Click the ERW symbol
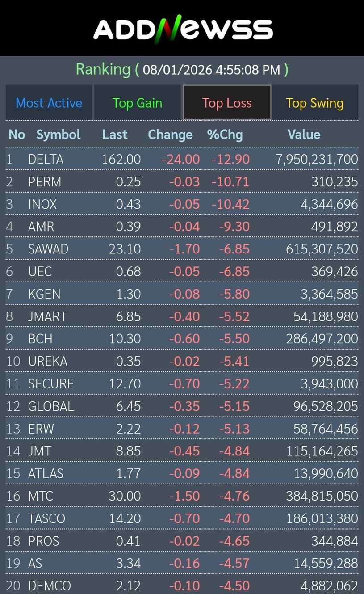 pyautogui.click(x=41, y=429)
